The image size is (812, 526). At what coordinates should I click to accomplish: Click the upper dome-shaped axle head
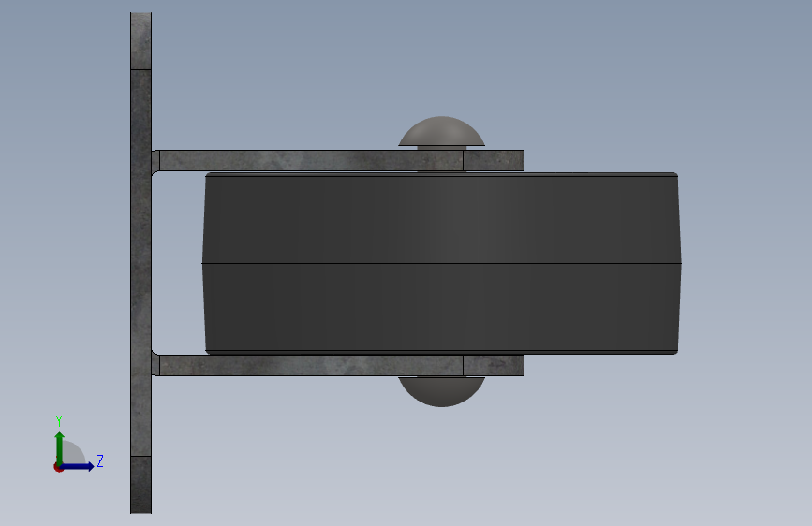pyautogui.click(x=441, y=132)
